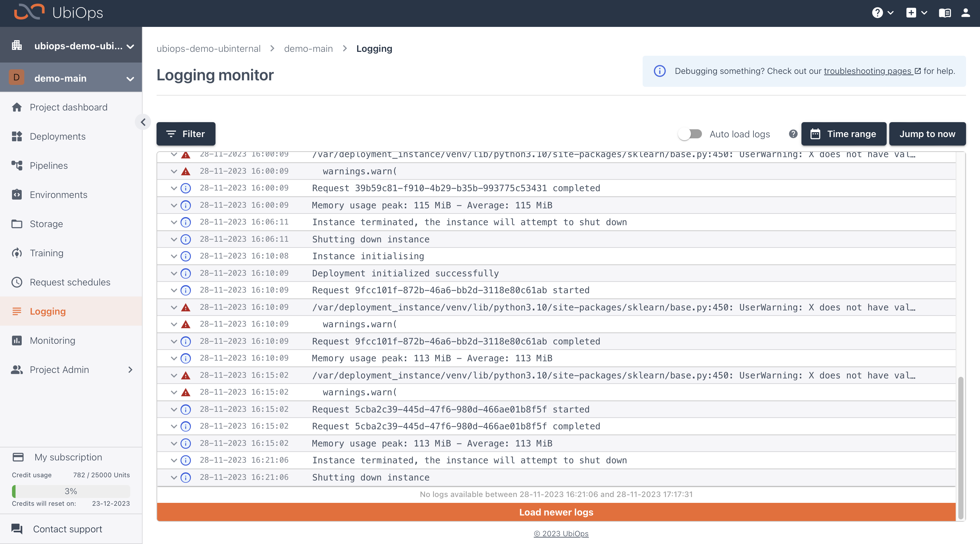The image size is (980, 544).
Task: Click the Project dashboard icon in sidebar
Action: tap(17, 107)
